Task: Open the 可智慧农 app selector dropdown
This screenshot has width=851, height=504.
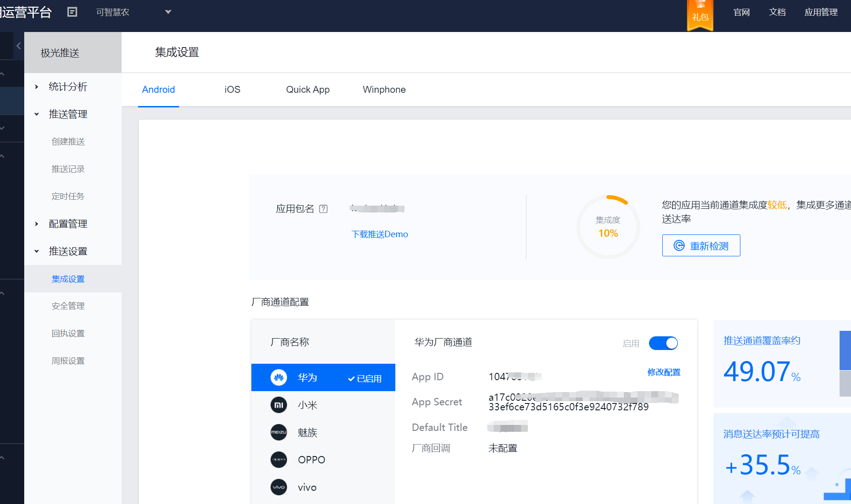Action: pyautogui.click(x=133, y=12)
